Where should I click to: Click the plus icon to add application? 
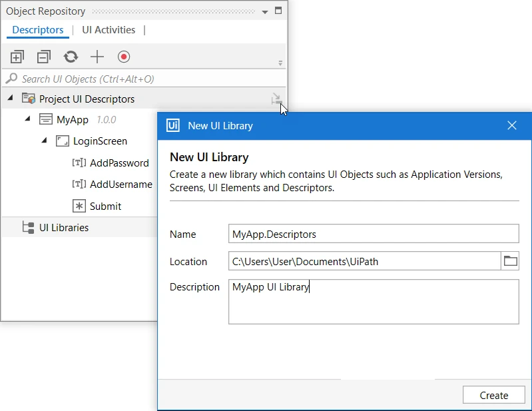pyautogui.click(x=97, y=57)
